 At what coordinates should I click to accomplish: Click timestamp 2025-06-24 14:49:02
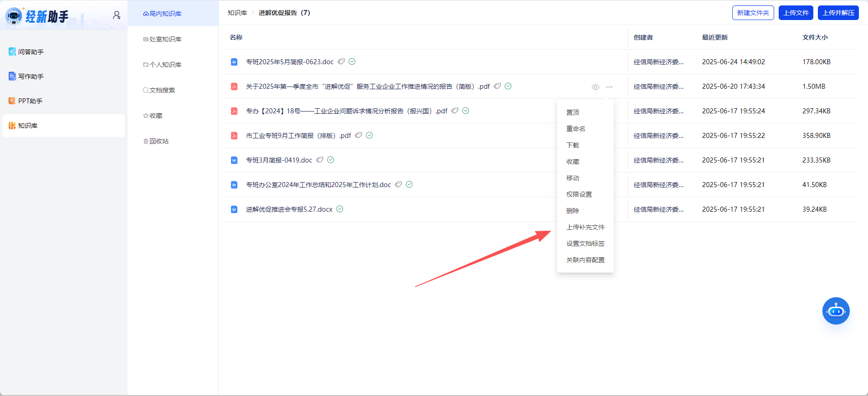coord(734,62)
